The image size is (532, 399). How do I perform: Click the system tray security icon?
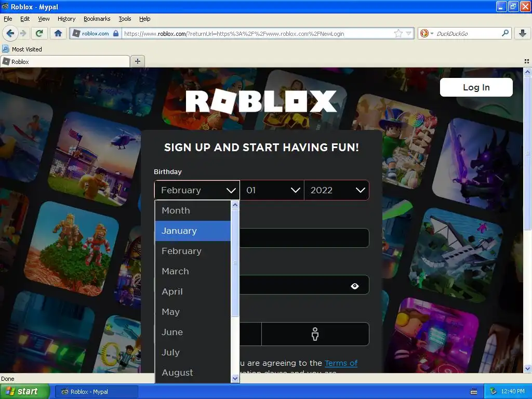[x=494, y=392]
